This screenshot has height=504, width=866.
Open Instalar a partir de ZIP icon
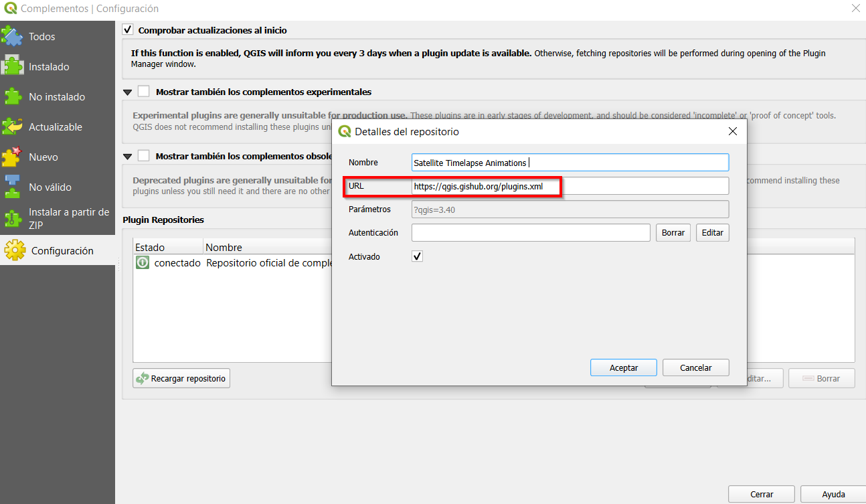pyautogui.click(x=12, y=218)
